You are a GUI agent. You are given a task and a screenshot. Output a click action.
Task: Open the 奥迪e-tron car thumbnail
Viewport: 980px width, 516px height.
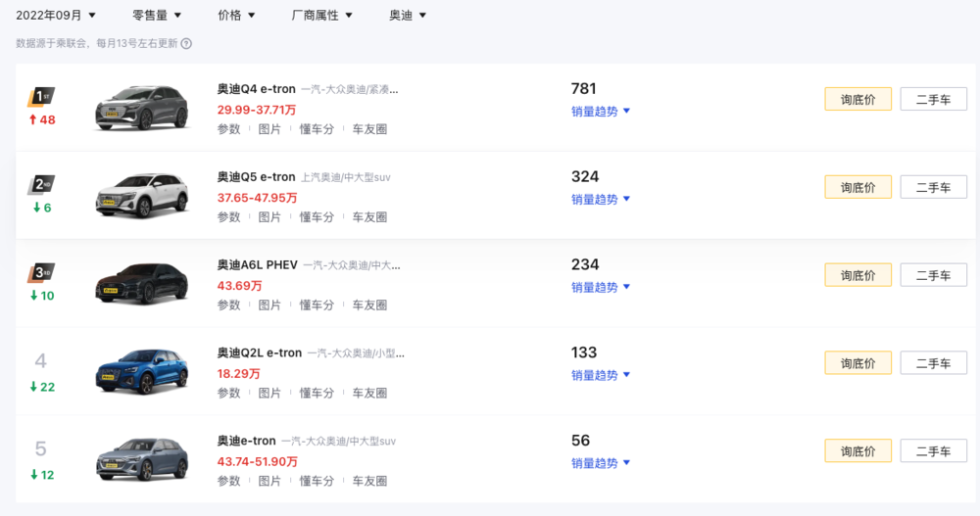pyautogui.click(x=142, y=460)
